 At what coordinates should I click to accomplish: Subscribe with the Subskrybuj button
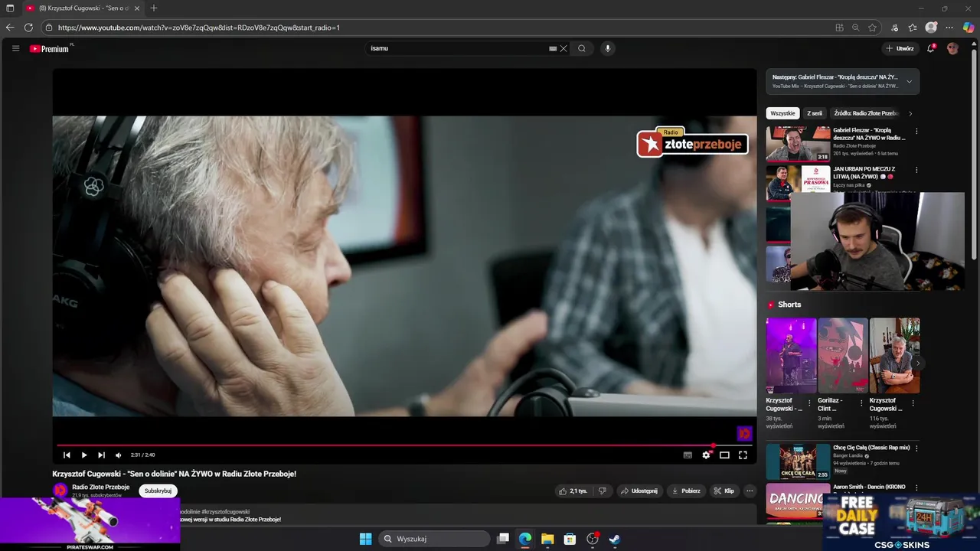click(158, 491)
